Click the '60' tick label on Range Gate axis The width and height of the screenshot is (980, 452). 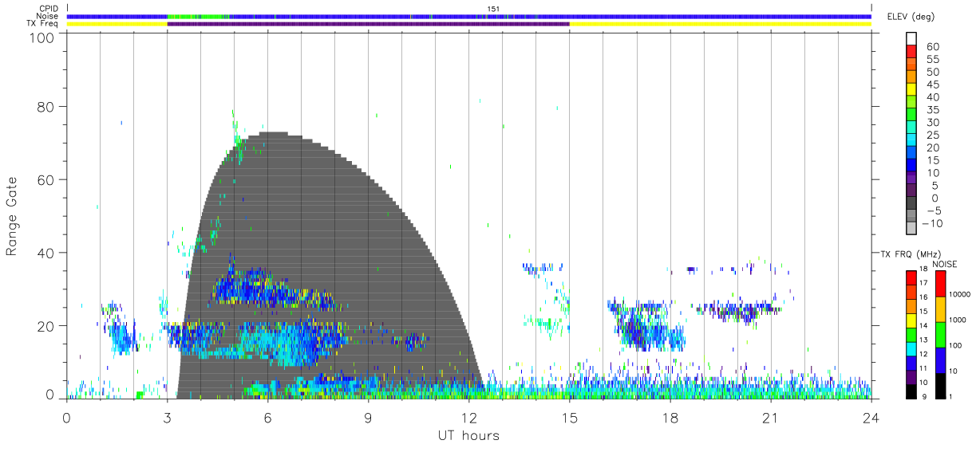pyautogui.click(x=48, y=179)
